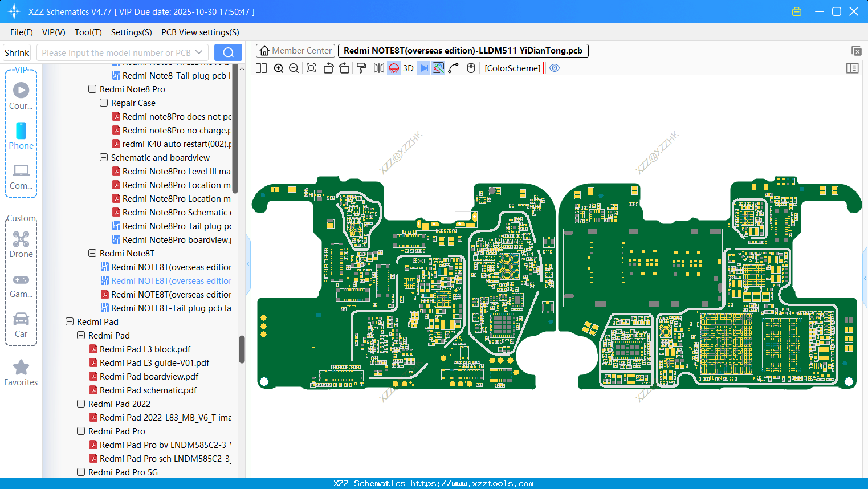868x489 pixels.
Task: Rotate the board counterclockwise
Action: [328, 68]
